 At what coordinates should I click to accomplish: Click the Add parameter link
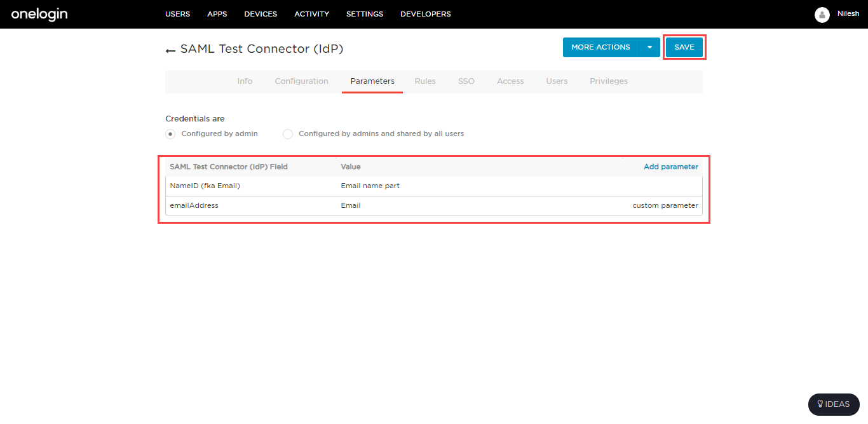pyautogui.click(x=670, y=167)
